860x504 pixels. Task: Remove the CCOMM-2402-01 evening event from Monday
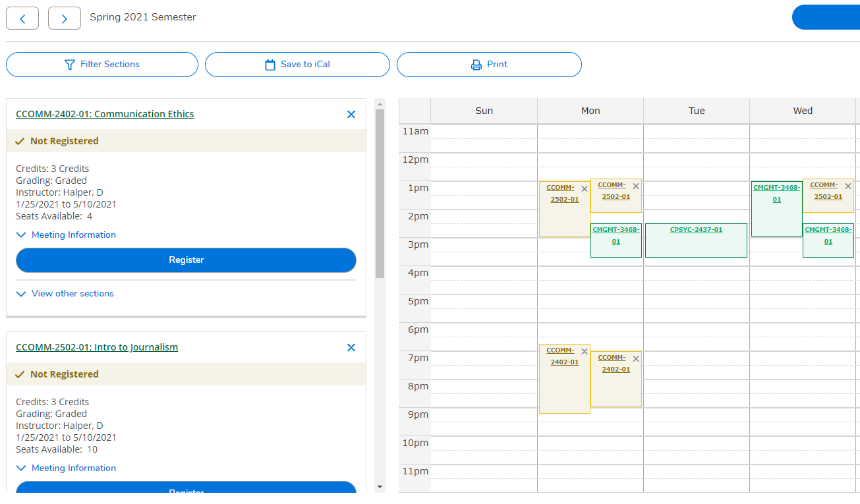(585, 351)
